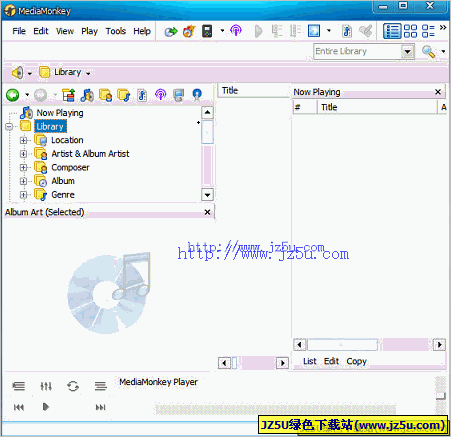Open the View menu
The image size is (451, 437).
coord(65,31)
